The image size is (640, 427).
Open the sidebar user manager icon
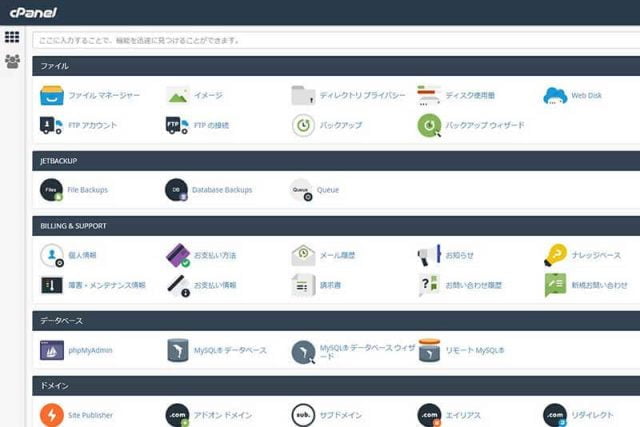click(x=12, y=61)
